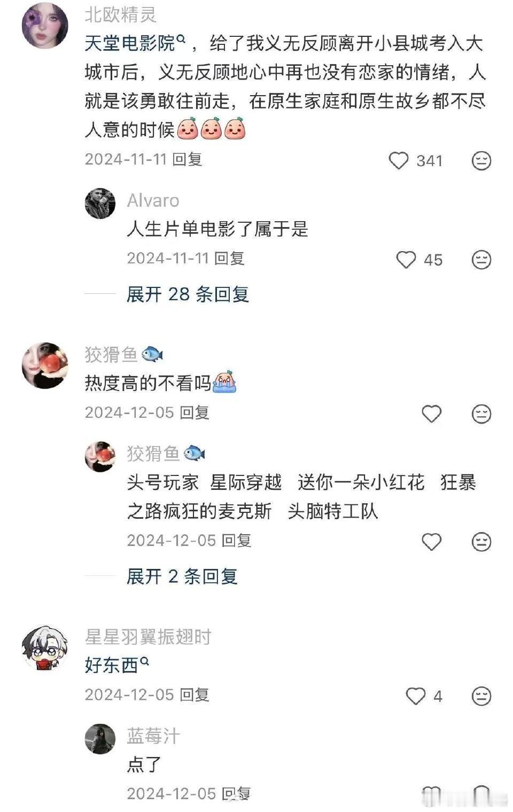Viewport: 513px width, 812px height.
Task: Like 北欧精灵's comment with 341 likes
Action: pos(399,161)
